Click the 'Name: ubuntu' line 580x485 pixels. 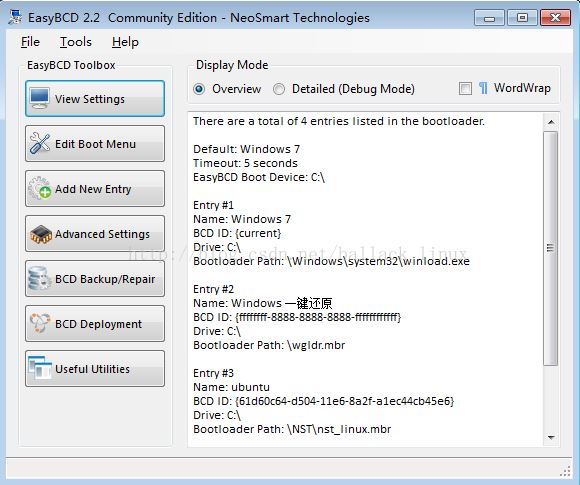point(232,387)
